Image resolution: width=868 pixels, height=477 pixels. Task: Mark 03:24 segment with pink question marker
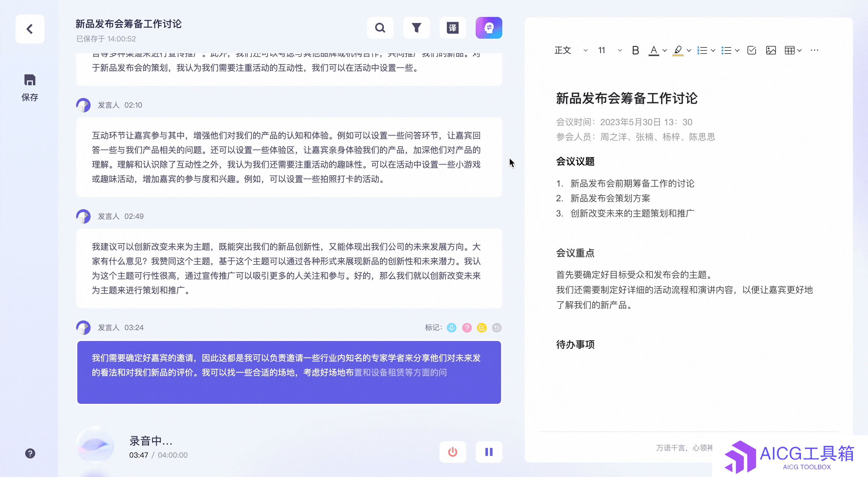click(x=467, y=328)
